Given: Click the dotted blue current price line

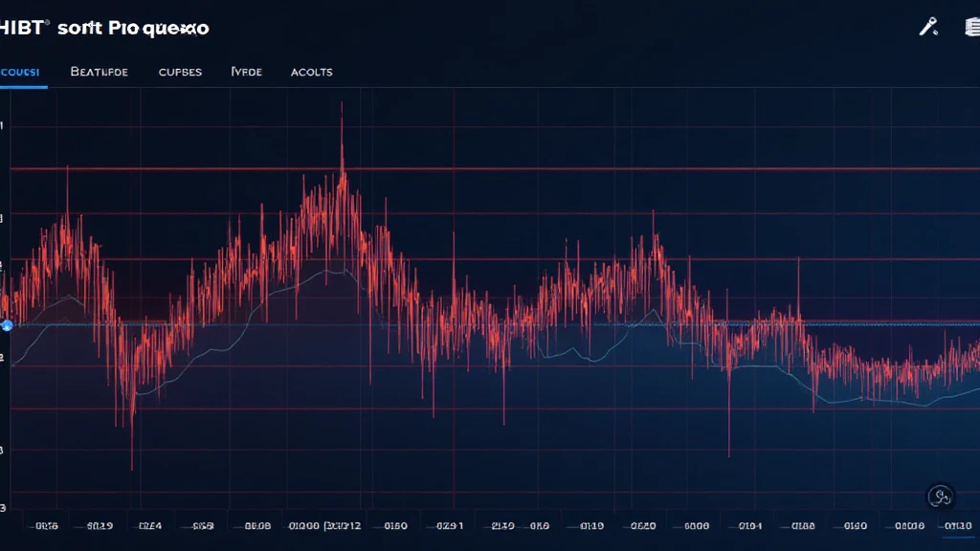Looking at the screenshot, I should [x=495, y=324].
